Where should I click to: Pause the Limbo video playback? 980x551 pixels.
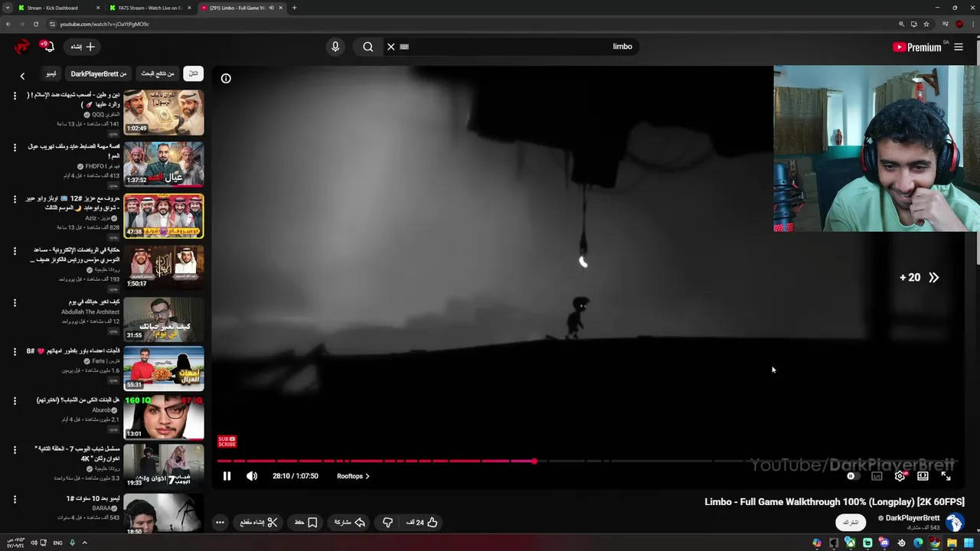pos(227,476)
